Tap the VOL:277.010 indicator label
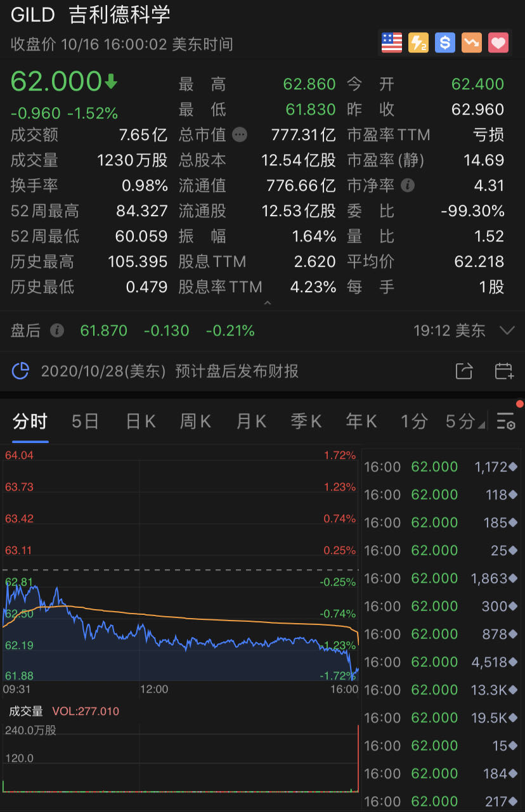The height and width of the screenshot is (812, 525). (x=86, y=711)
